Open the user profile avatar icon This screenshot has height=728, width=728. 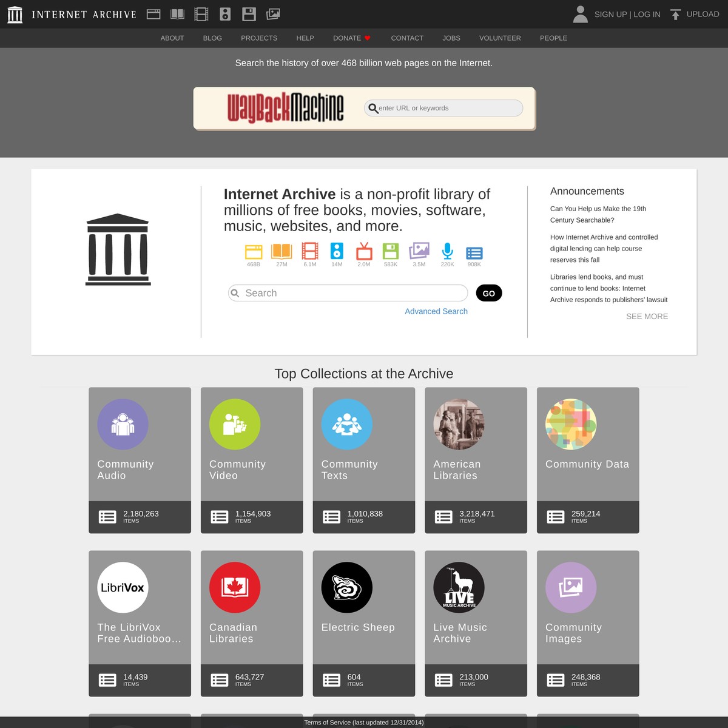pyautogui.click(x=579, y=14)
